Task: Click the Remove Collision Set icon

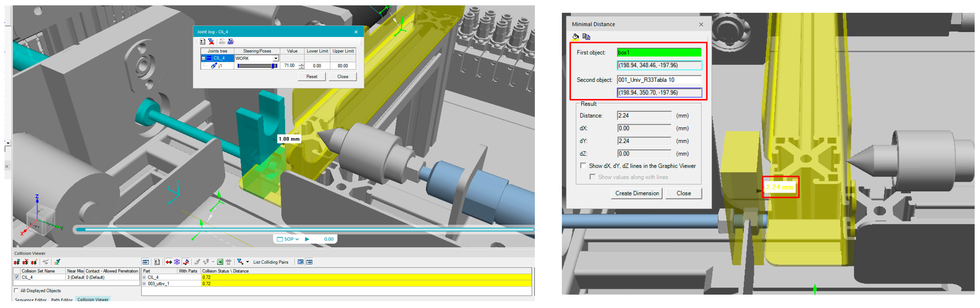Action: [26, 262]
